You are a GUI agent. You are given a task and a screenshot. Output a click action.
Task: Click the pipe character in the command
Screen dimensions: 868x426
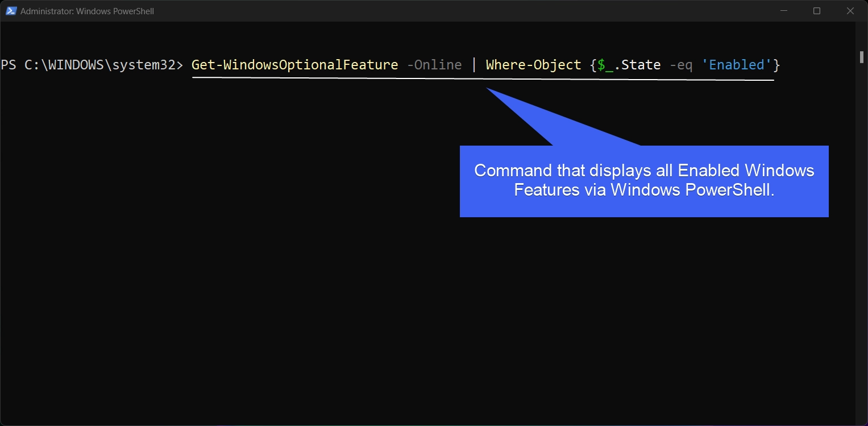point(474,65)
